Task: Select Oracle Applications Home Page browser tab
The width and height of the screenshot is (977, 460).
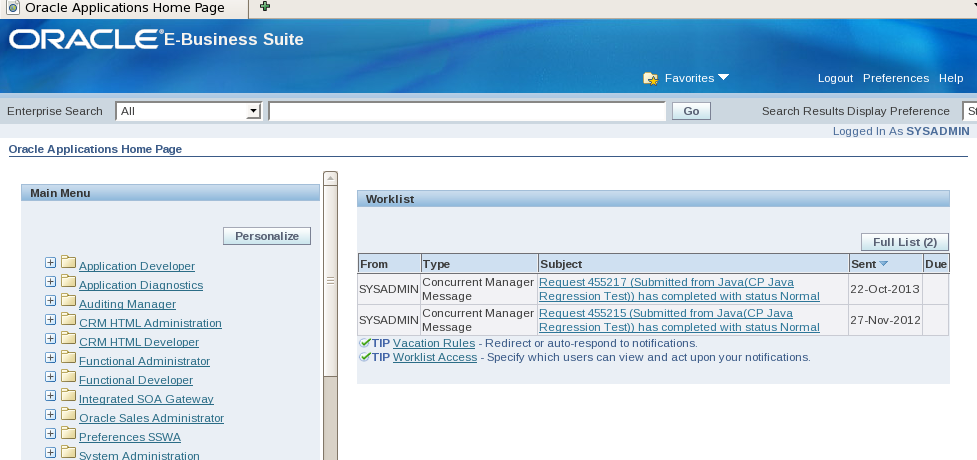Action: click(x=124, y=8)
